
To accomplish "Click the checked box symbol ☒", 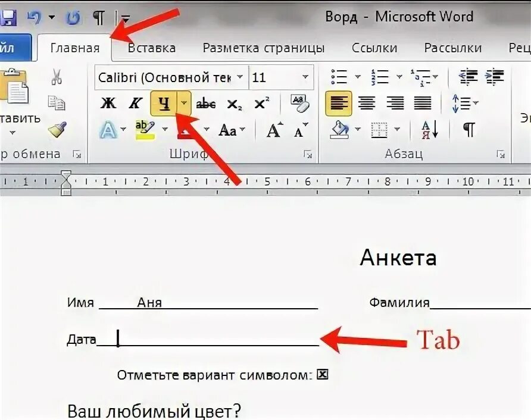I will (x=323, y=374).
